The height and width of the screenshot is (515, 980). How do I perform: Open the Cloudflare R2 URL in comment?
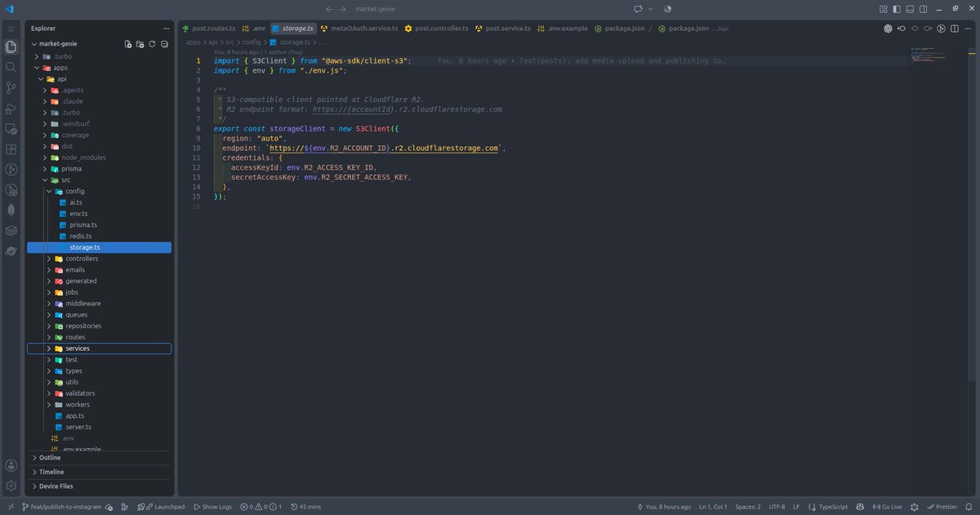(407, 109)
